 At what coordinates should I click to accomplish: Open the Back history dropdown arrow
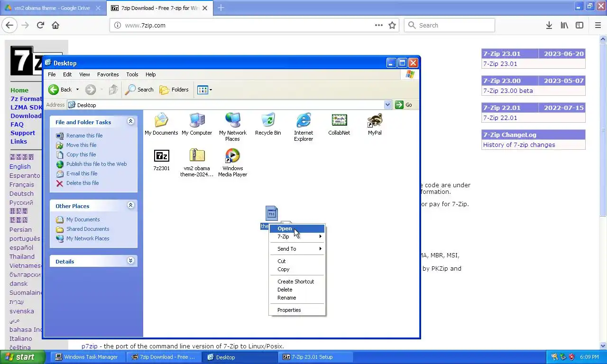(x=77, y=90)
